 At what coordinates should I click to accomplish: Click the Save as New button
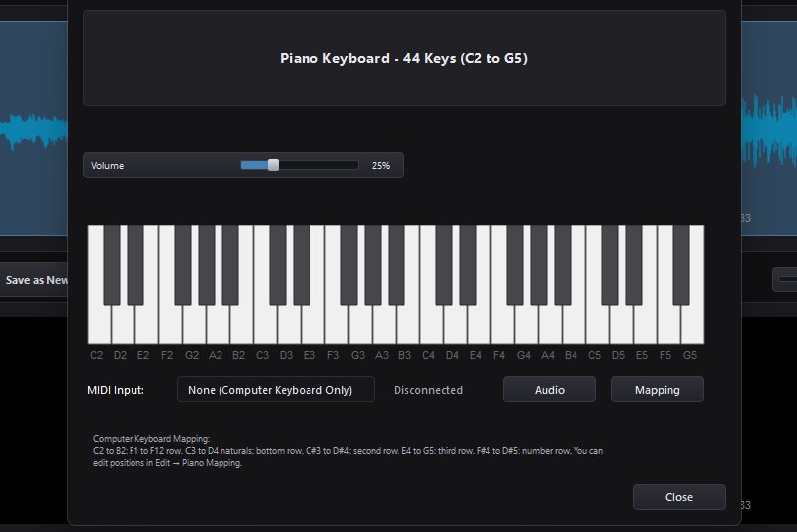(x=34, y=280)
